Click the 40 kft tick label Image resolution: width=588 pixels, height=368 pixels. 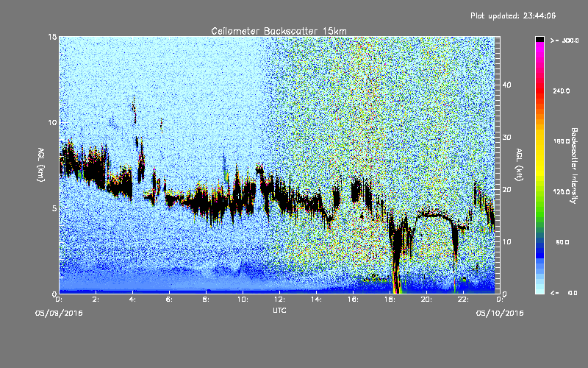[x=506, y=85]
